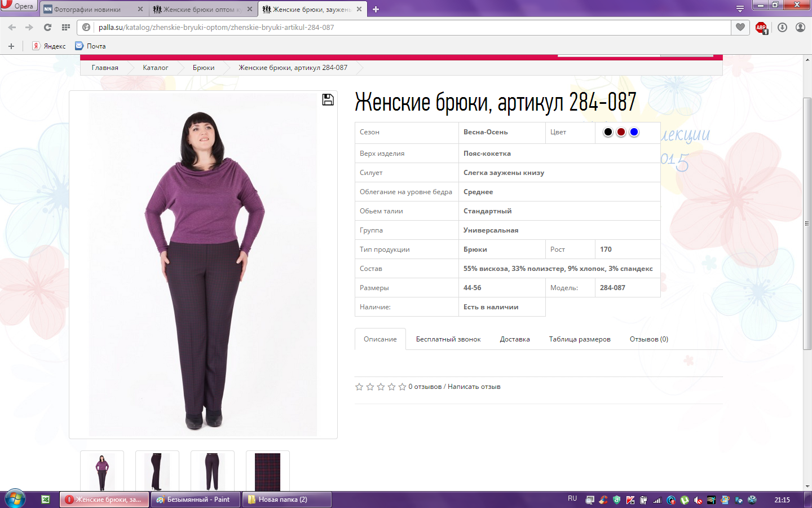The height and width of the screenshot is (508, 812).
Task: Open the Бесплатный звонок tab
Action: 448,339
